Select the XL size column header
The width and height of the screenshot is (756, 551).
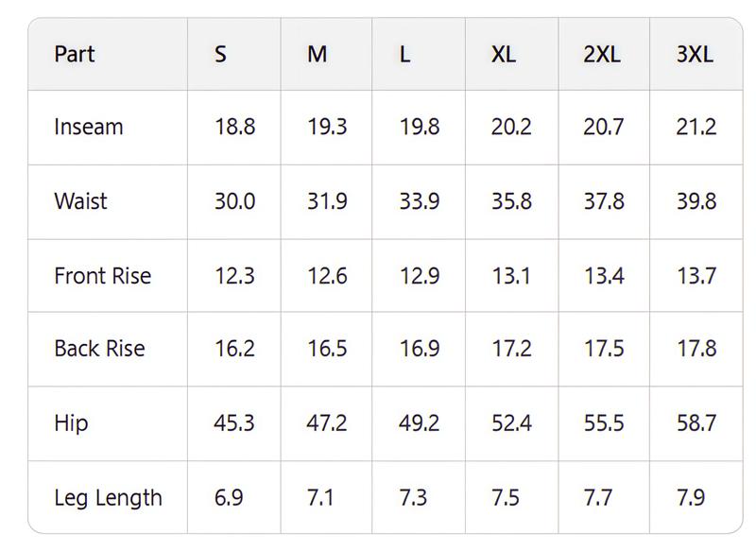coord(504,54)
